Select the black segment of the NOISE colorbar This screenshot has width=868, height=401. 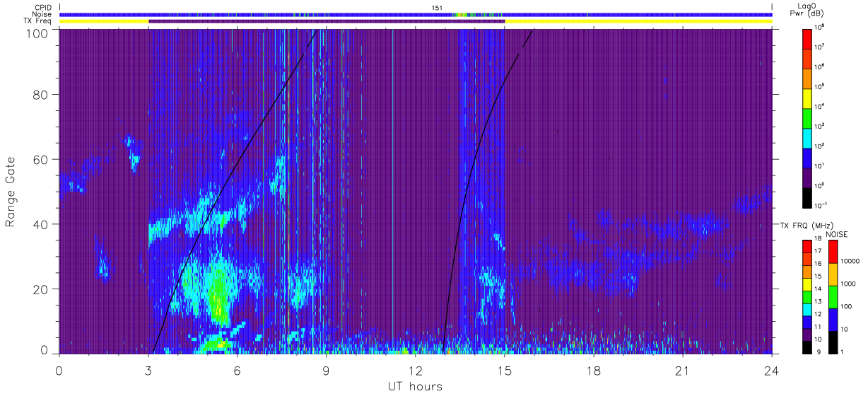point(832,342)
